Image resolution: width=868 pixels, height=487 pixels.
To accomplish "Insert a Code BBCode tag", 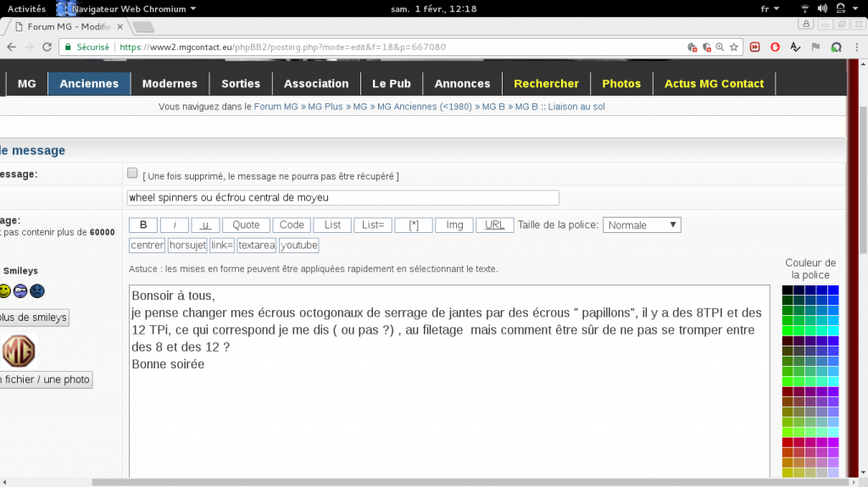I will (292, 224).
